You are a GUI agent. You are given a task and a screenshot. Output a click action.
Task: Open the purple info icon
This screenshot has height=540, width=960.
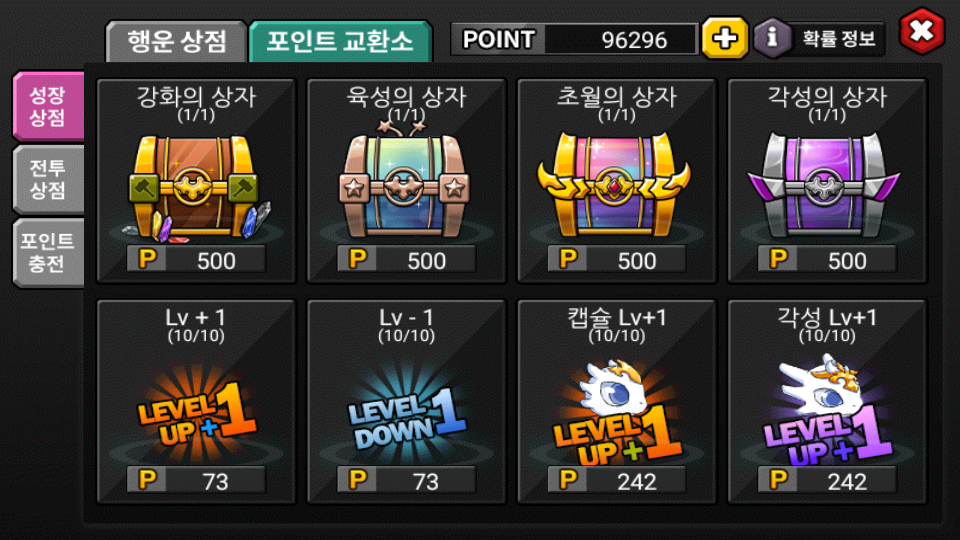tap(771, 38)
